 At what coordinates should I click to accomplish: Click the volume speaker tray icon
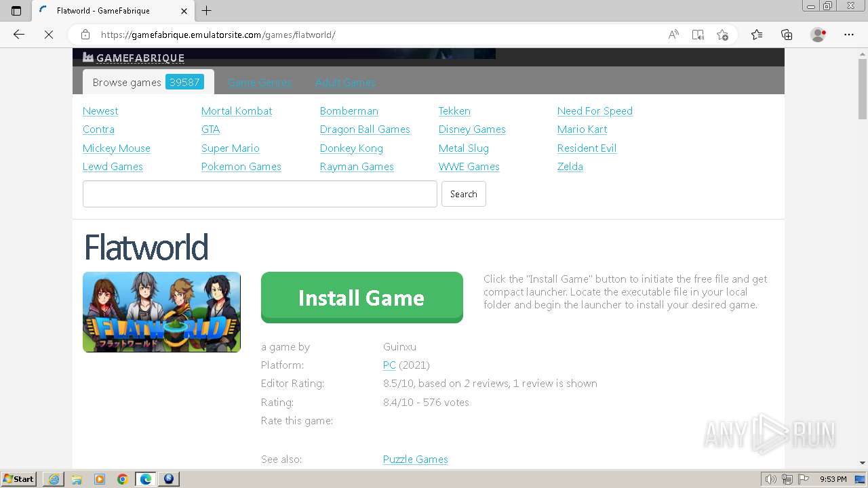(x=771, y=479)
